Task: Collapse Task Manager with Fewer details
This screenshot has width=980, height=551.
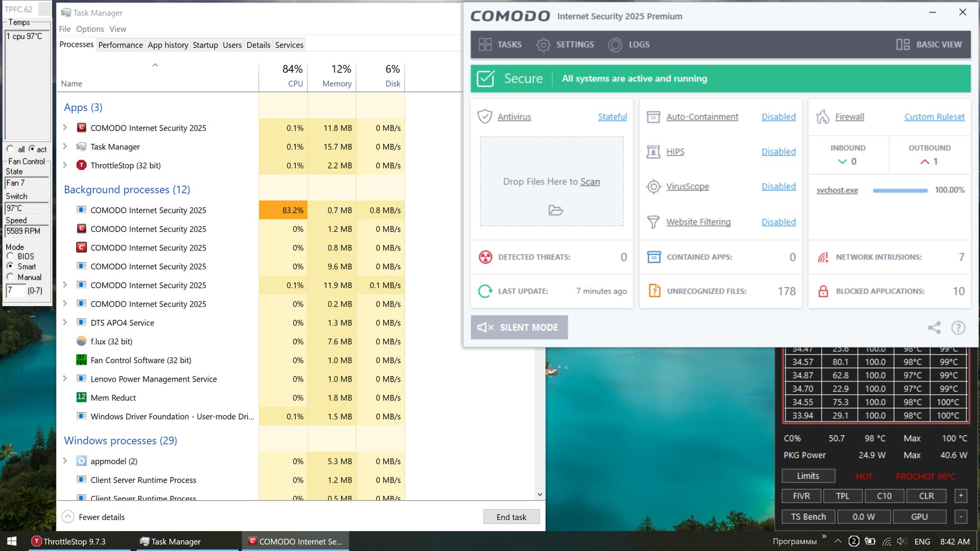Action: [93, 517]
